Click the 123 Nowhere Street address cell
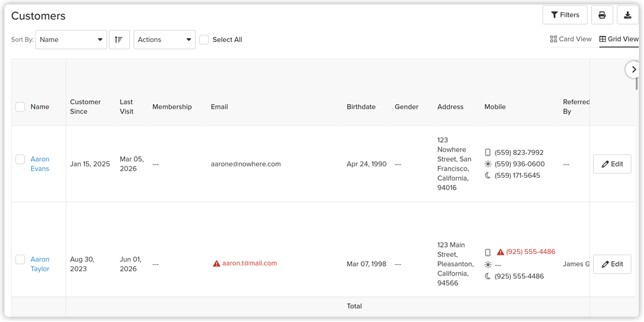The width and height of the screenshot is (644, 322). pos(454,164)
